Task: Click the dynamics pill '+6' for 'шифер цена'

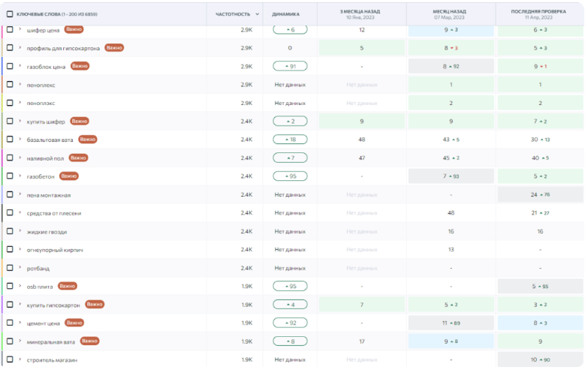Action: click(291, 29)
